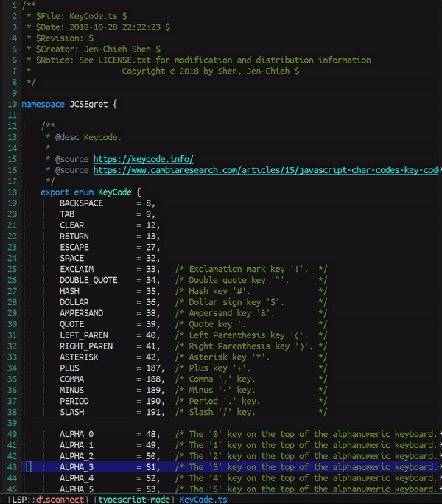The width and height of the screenshot is (442, 504).
Task: Click the COMMA enum member
Action: (71, 379)
